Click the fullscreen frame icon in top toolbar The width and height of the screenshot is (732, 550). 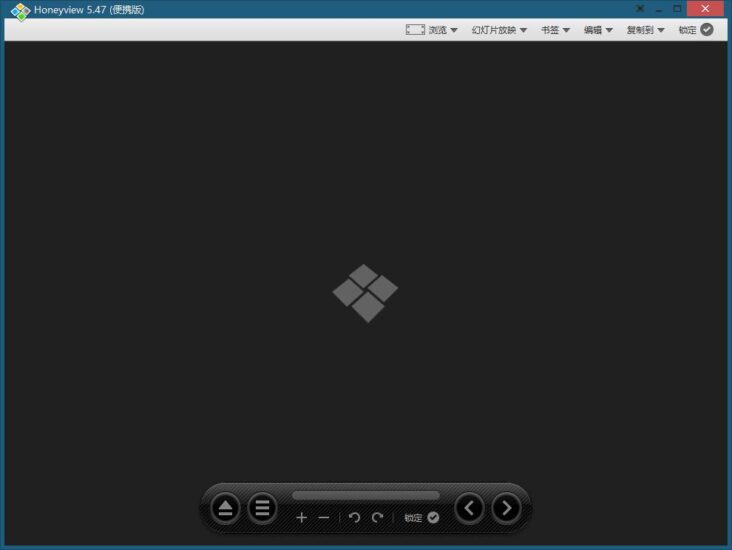click(415, 30)
